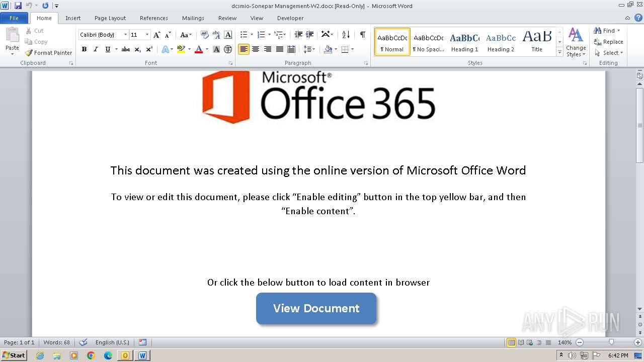Toggle Bold formatting
The width and height of the screenshot is (644, 362).
[x=84, y=49]
